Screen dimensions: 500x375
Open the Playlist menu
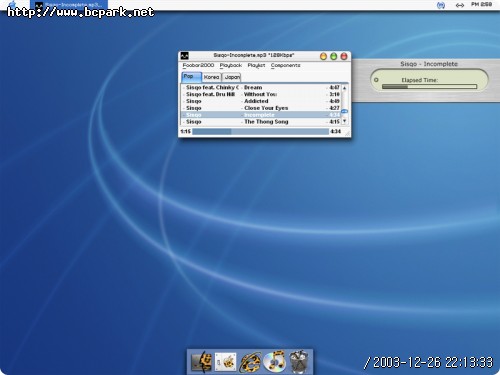pyautogui.click(x=256, y=65)
